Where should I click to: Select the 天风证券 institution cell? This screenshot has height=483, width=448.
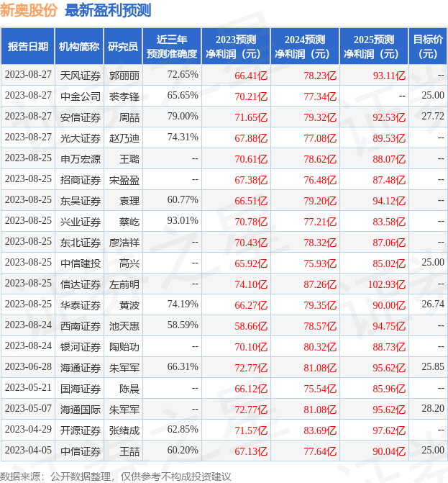[81, 76]
